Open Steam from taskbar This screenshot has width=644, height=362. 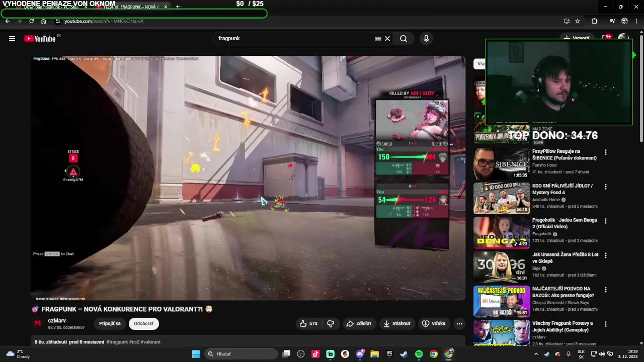tap(404, 354)
